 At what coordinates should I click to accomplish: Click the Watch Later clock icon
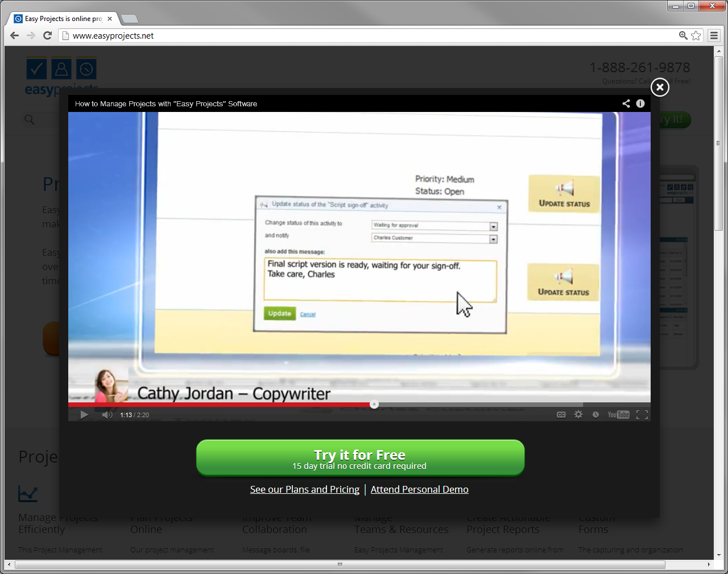point(595,415)
